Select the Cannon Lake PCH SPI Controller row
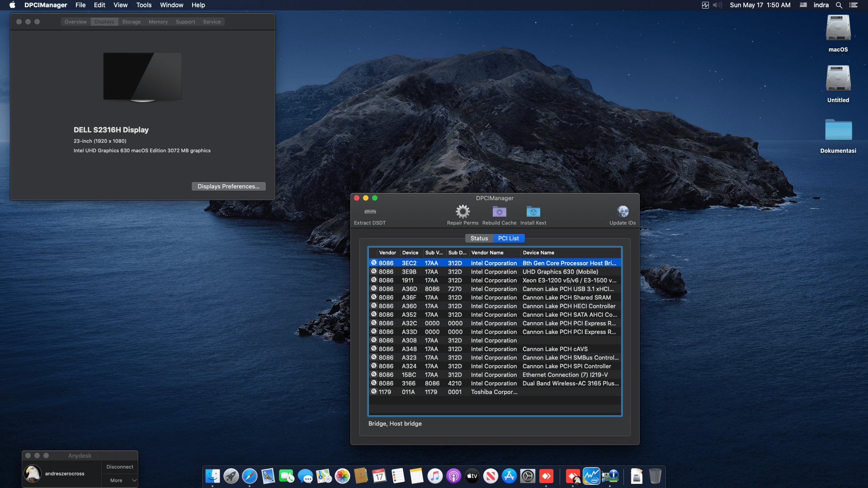Image resolution: width=868 pixels, height=488 pixels. (495, 366)
